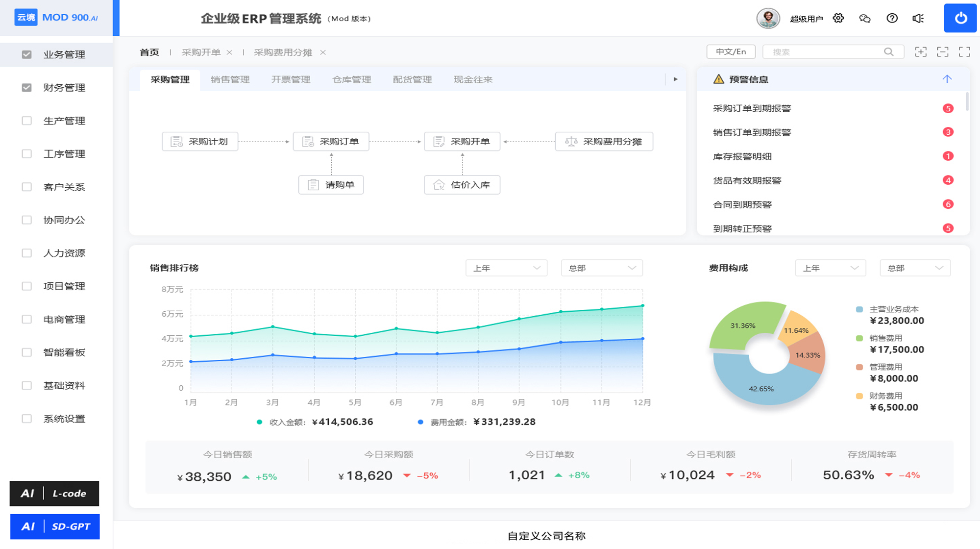Viewport: 980px width, 549px height.
Task: Click the speaker announcement icon
Action: pos(918,18)
